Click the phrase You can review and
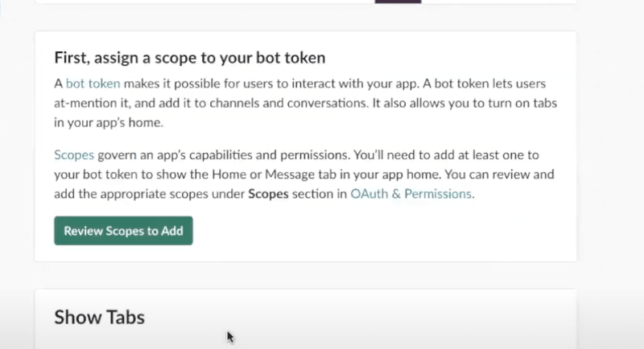This screenshot has width=644, height=349. (x=499, y=174)
